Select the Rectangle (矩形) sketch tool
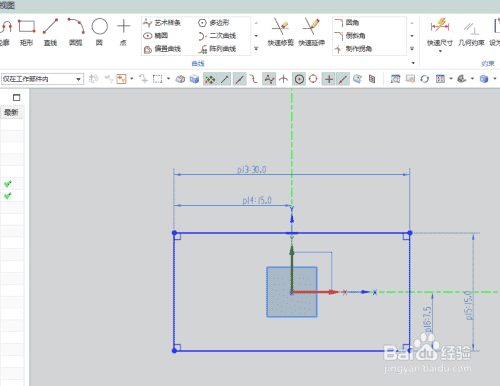Screen dimensions: 500x386 pos(26,32)
